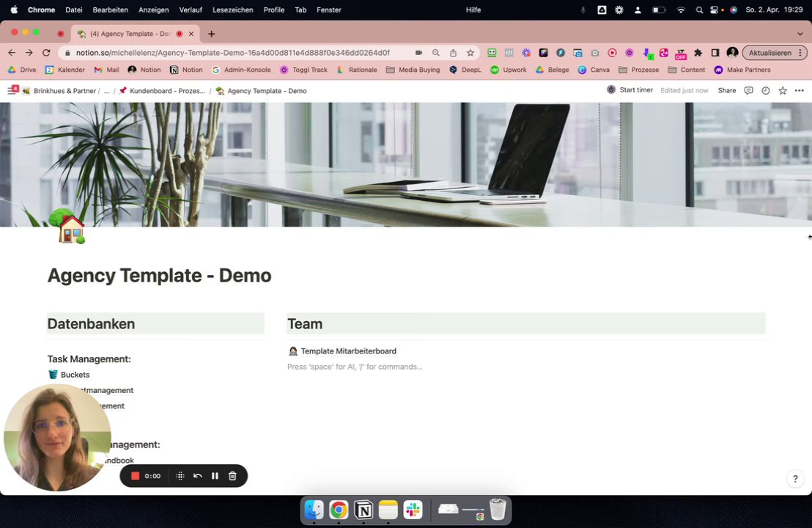Delete the recording with trash icon

(x=232, y=476)
